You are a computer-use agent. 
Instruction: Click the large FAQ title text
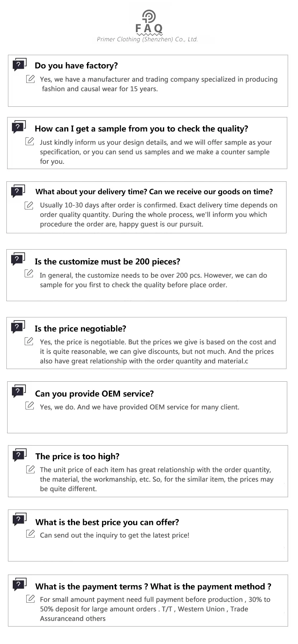click(x=149, y=29)
